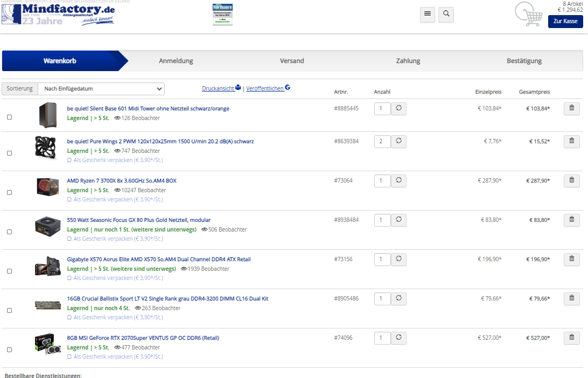Click the Ryzen 7 3700X box thumbnail

point(47,187)
